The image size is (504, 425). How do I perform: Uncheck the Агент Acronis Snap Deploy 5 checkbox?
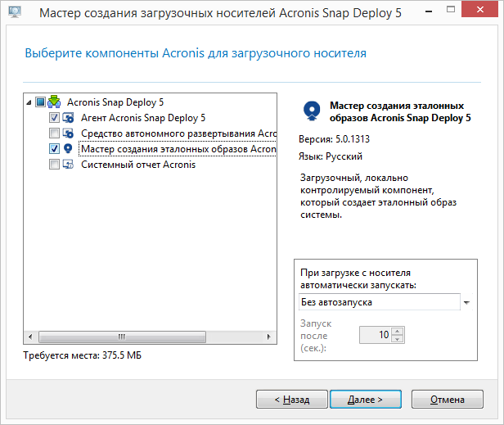(54, 118)
